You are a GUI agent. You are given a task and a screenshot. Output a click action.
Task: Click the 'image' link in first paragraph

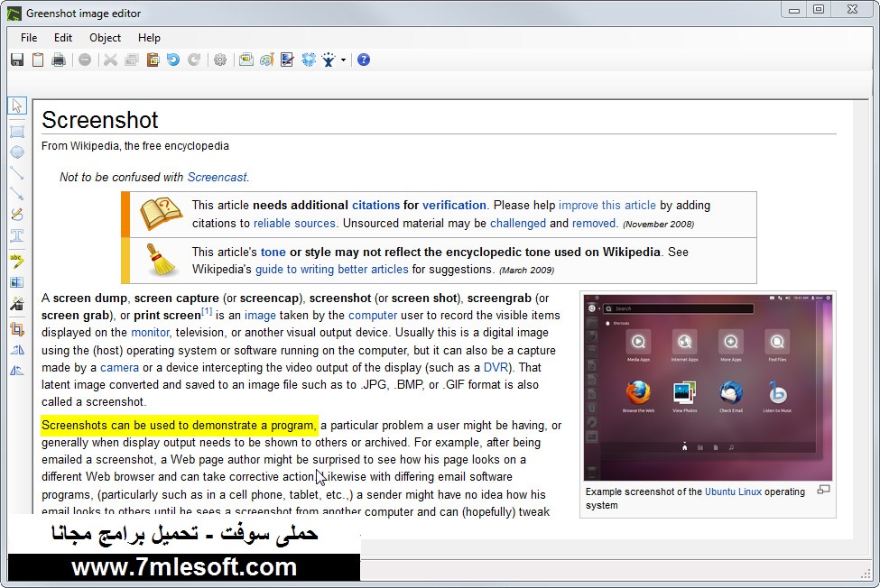pyautogui.click(x=260, y=316)
